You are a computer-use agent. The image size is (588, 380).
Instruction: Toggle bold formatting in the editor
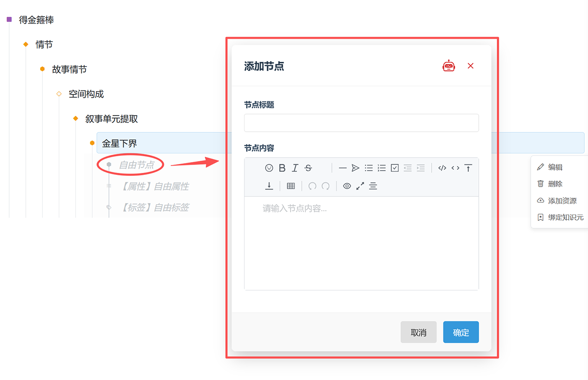click(x=282, y=168)
